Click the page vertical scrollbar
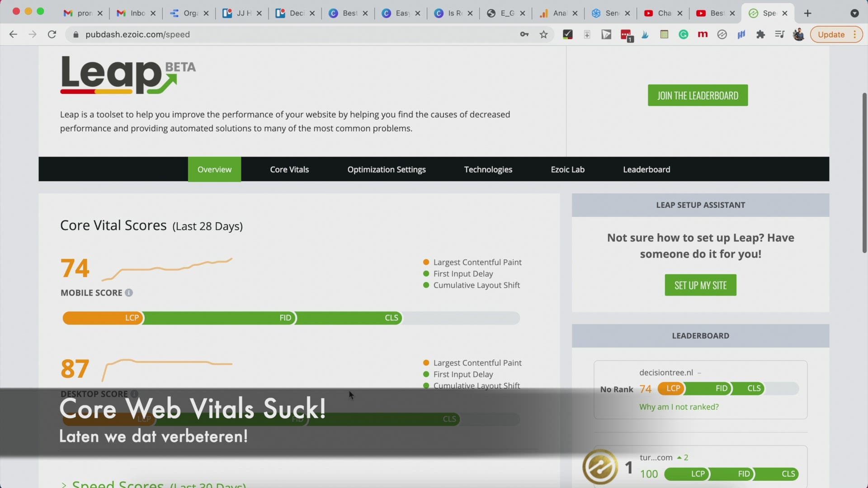Viewport: 868px width, 488px height. pyautogui.click(x=864, y=173)
